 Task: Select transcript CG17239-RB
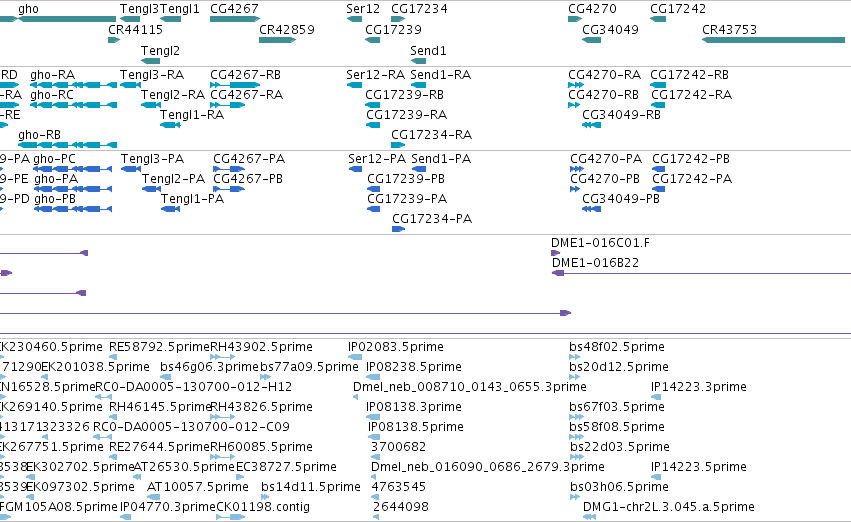click(x=404, y=94)
